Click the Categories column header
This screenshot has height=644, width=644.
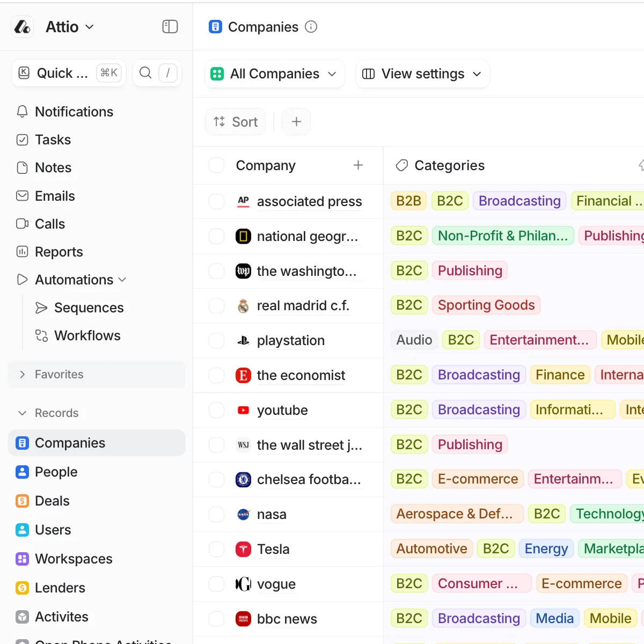click(x=450, y=165)
